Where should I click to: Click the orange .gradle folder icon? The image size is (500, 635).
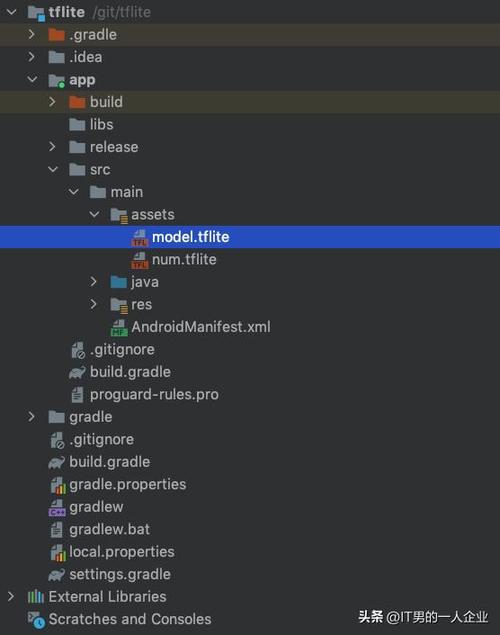pyautogui.click(x=56, y=35)
